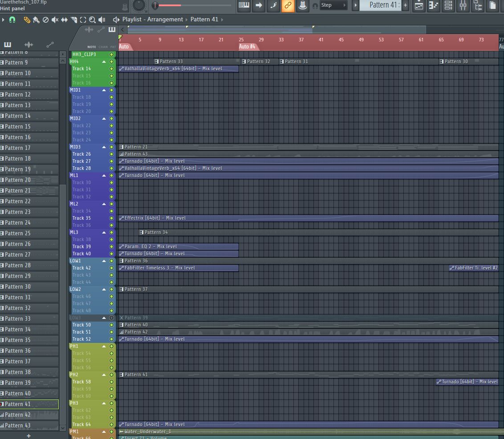Collapse the ML1 track group
This screenshot has height=439, width=504.
tap(104, 176)
